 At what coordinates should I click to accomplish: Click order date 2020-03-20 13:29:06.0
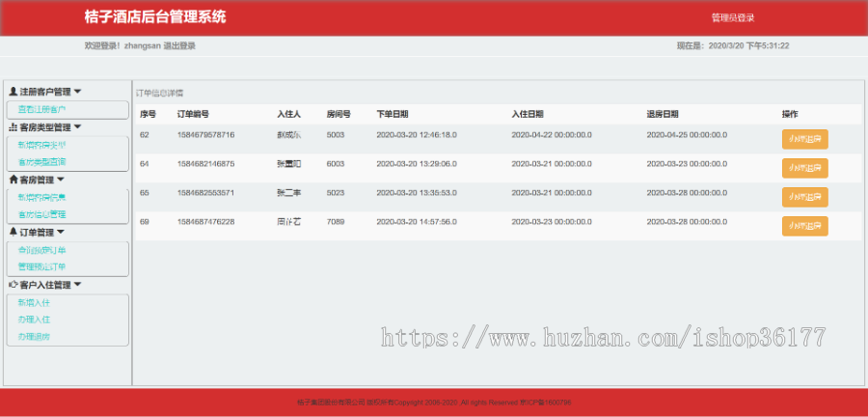[x=417, y=164]
